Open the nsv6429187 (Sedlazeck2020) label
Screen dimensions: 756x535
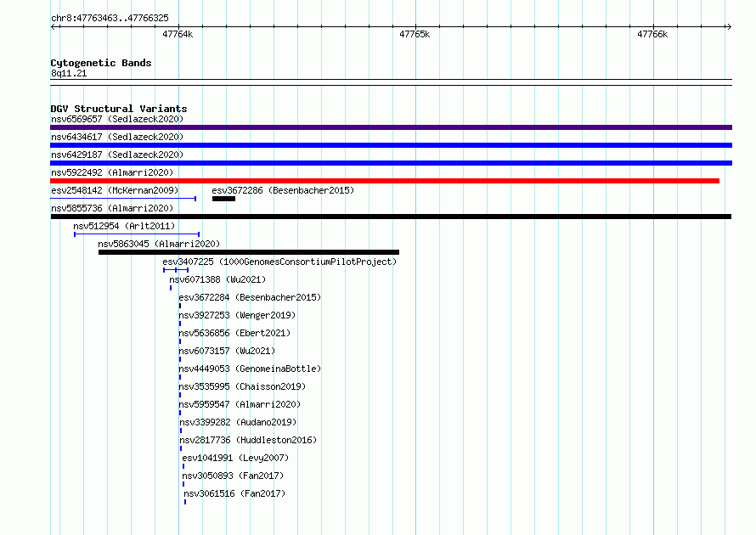117,155
